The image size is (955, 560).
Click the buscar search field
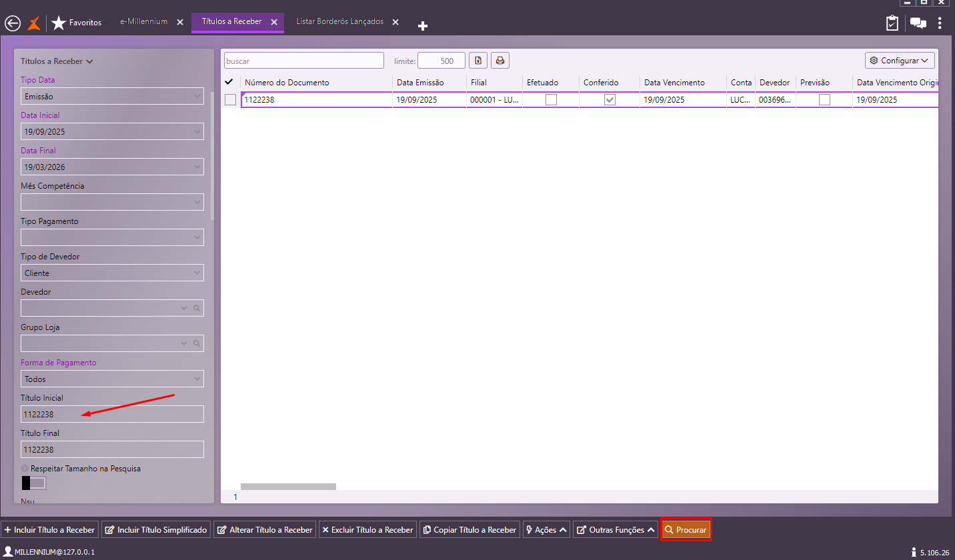click(304, 61)
